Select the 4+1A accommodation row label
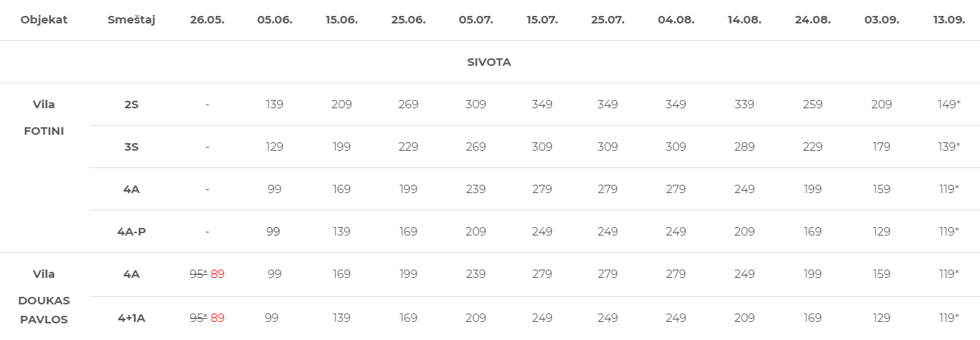The height and width of the screenshot is (340, 980). coord(131,318)
